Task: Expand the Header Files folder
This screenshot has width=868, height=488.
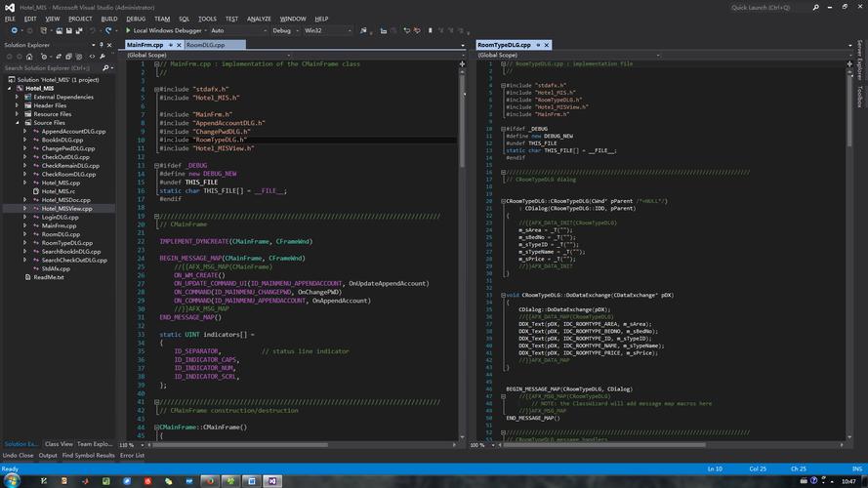Action: coord(17,105)
